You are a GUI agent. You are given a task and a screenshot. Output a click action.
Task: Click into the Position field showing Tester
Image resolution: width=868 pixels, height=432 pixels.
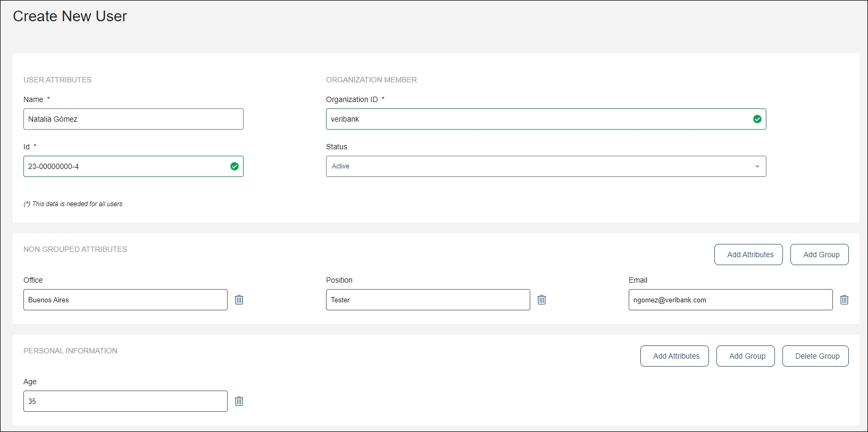coord(428,300)
